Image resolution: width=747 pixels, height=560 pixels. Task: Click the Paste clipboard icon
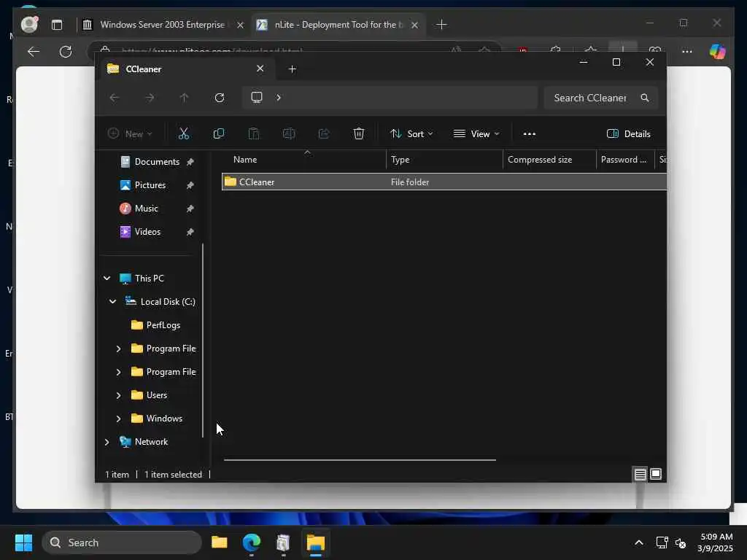click(254, 134)
